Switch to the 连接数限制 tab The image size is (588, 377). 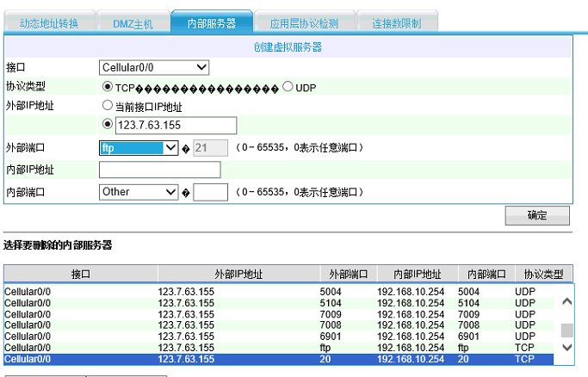396,23
